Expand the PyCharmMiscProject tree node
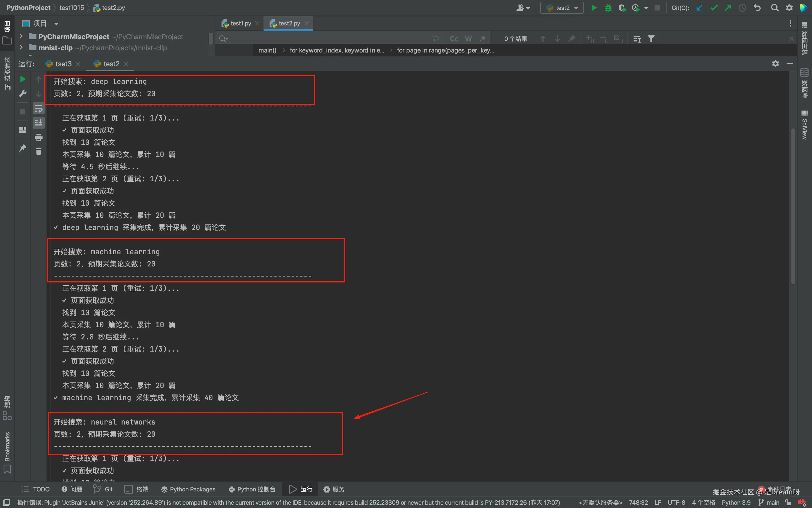The width and height of the screenshot is (812, 508). (x=21, y=37)
